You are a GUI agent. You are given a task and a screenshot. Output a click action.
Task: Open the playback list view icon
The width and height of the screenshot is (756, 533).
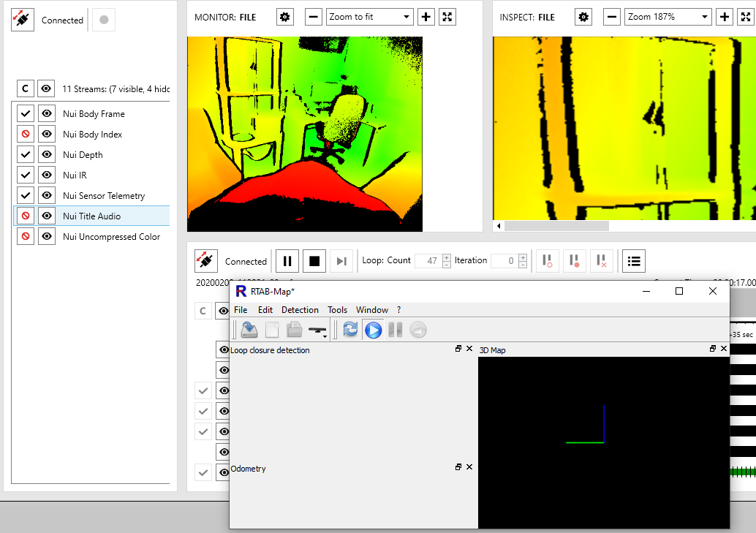pos(634,261)
